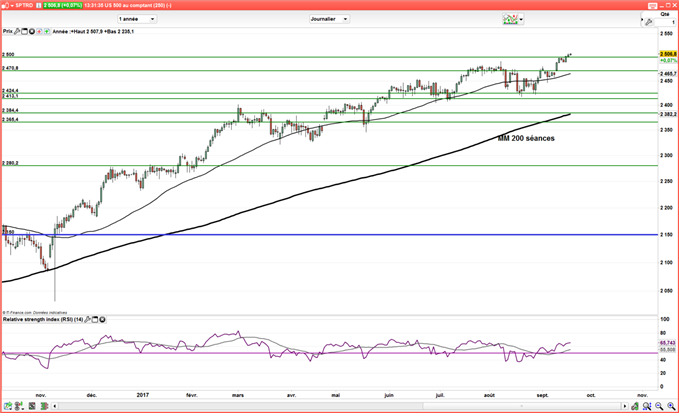The width and height of the screenshot is (679, 413).
Task: Click the sept. label on time axis
Action: pos(543,395)
